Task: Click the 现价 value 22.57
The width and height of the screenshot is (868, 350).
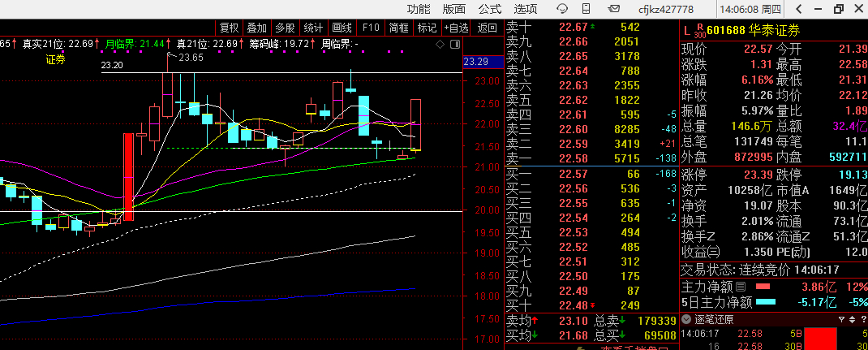Action: click(758, 49)
